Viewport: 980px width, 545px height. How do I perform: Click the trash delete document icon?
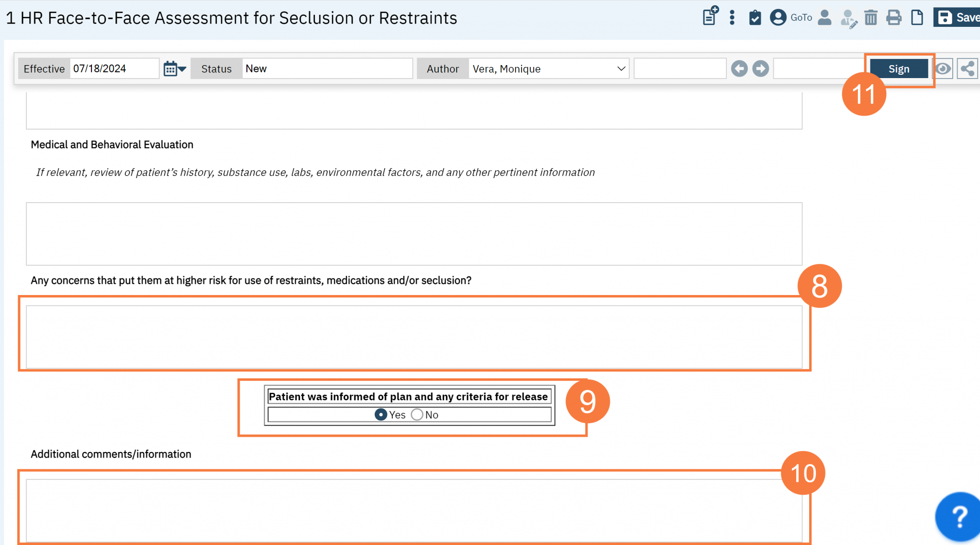[870, 18]
